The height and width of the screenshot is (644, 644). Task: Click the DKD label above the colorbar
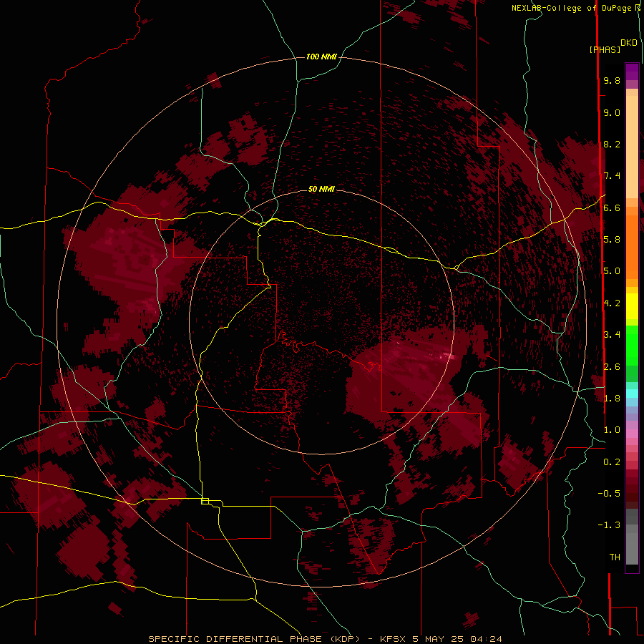tap(628, 43)
